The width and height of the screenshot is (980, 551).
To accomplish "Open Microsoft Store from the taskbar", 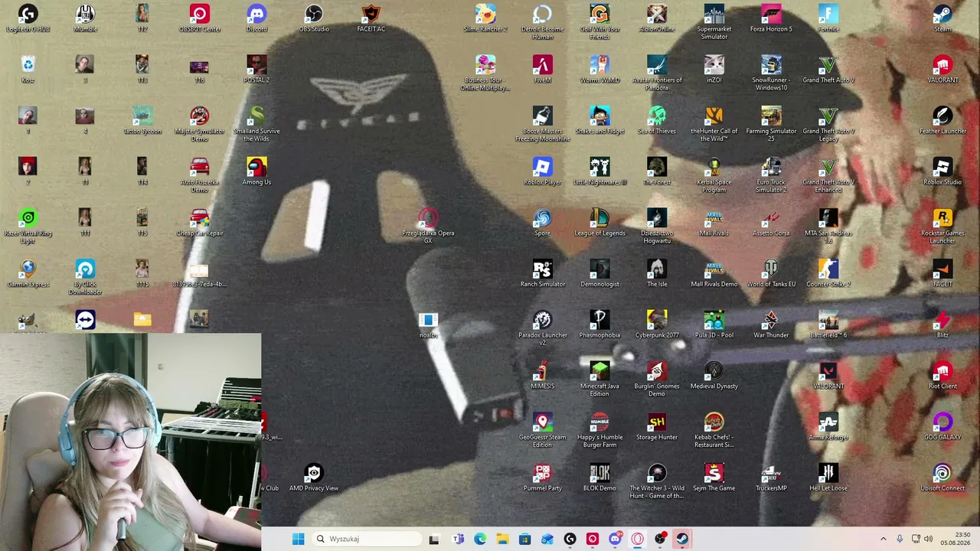I will [x=524, y=539].
